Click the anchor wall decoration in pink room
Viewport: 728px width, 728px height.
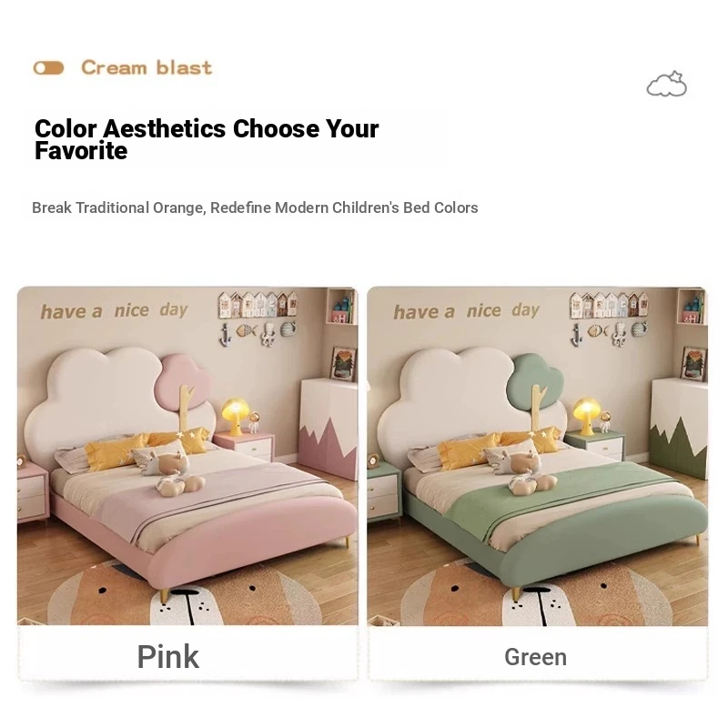225,335
